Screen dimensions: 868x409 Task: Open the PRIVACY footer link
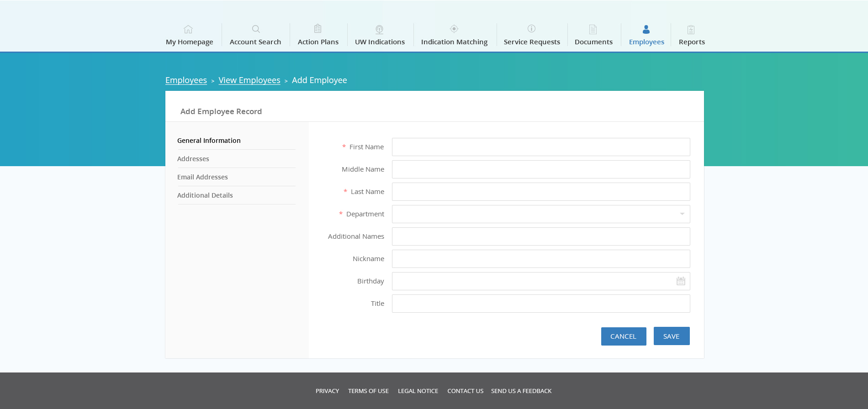pos(327,391)
